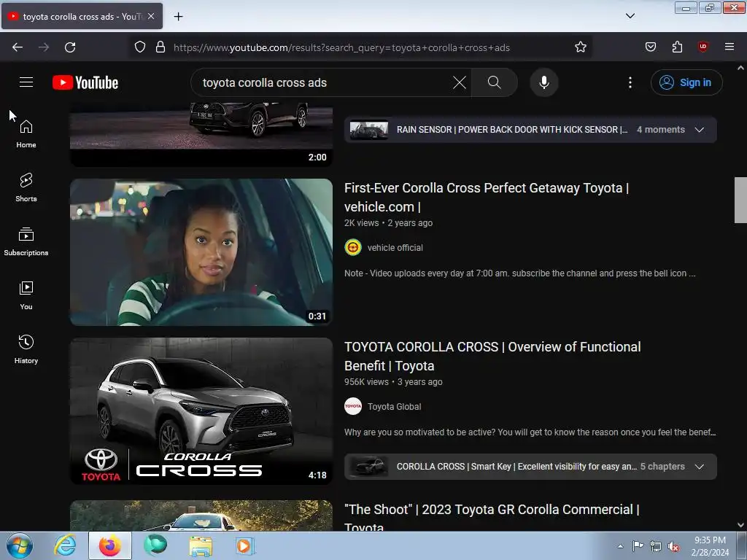Click the Sign in button
Screen dimensions: 747x560
[686, 82]
